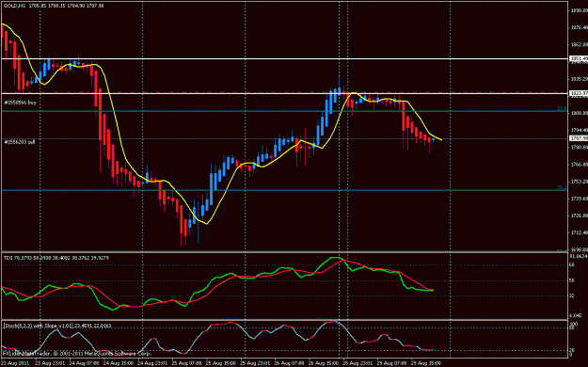Select the buy order label on chart

[21, 103]
